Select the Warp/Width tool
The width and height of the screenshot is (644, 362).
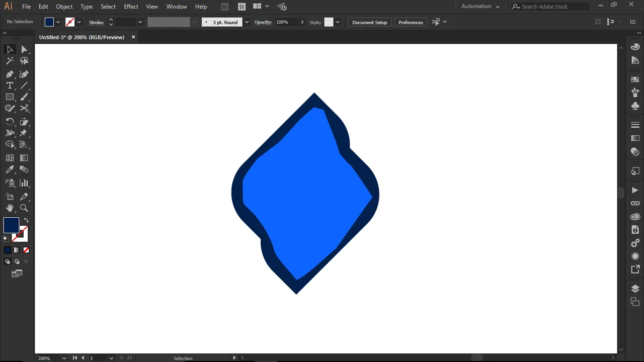click(x=10, y=133)
